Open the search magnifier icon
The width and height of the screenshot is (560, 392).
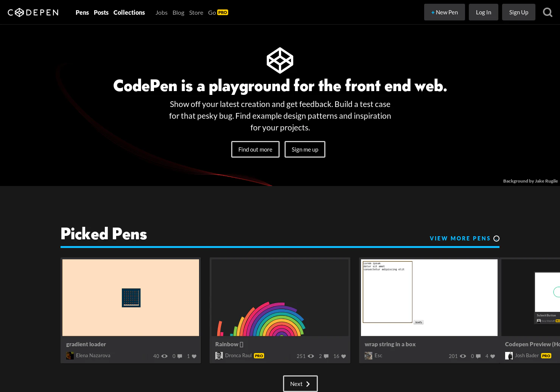point(548,12)
